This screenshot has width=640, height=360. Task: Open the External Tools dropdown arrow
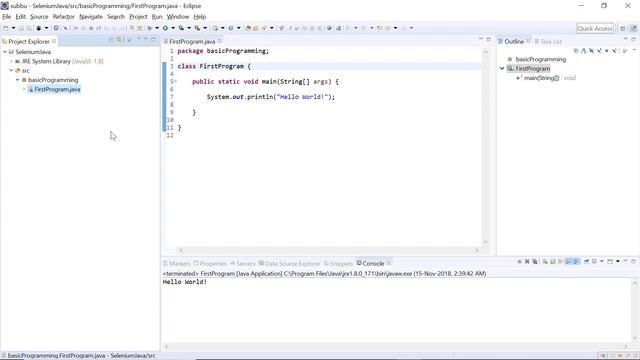tap(205, 28)
